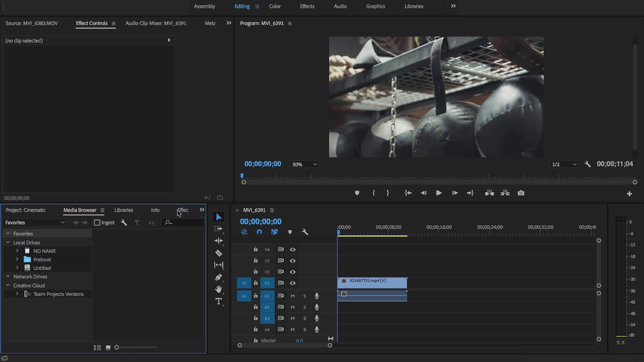Click the Mark In button
The height and width of the screenshot is (362, 644).
pos(373,193)
